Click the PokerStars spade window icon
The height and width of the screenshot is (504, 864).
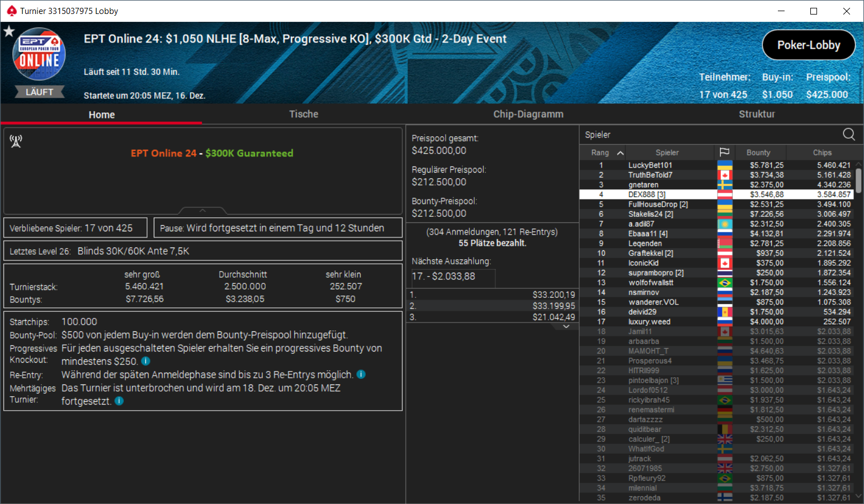click(11, 11)
